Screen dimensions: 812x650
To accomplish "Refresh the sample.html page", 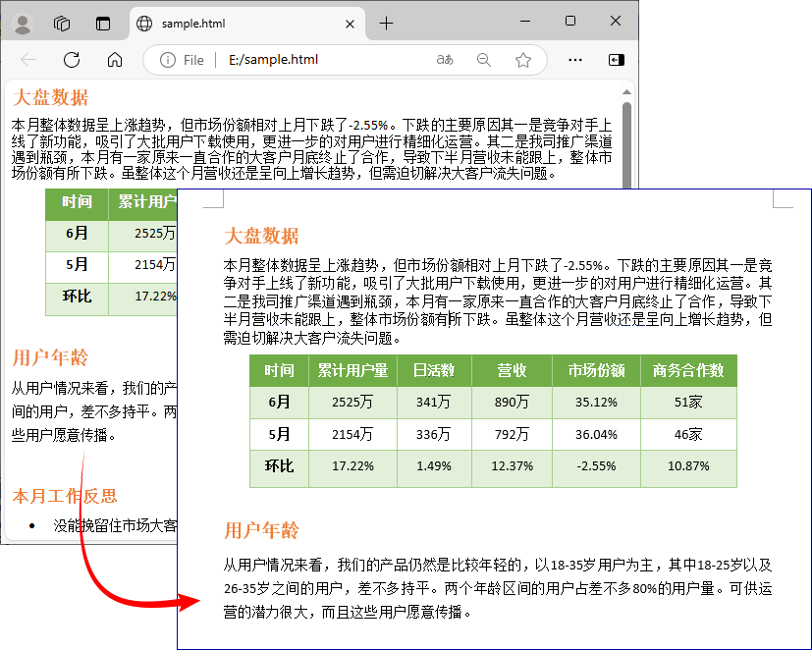I will coord(71,60).
